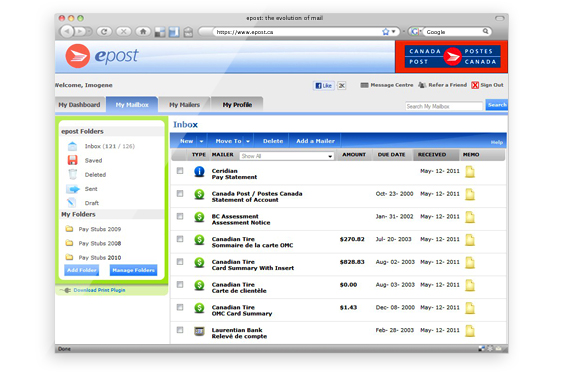Image resolution: width=569 pixels, height=373 pixels.
Task: Click the Canada Post Postes Canada logo
Action: pos(452,56)
